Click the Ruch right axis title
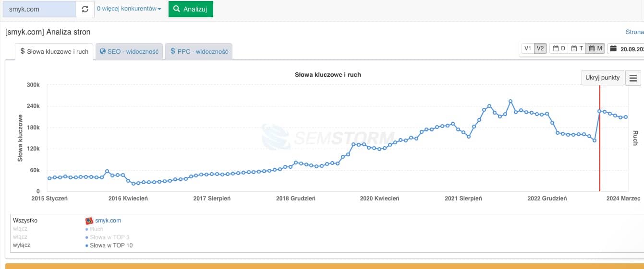Screen dimensions: 644x269 tap(635, 138)
